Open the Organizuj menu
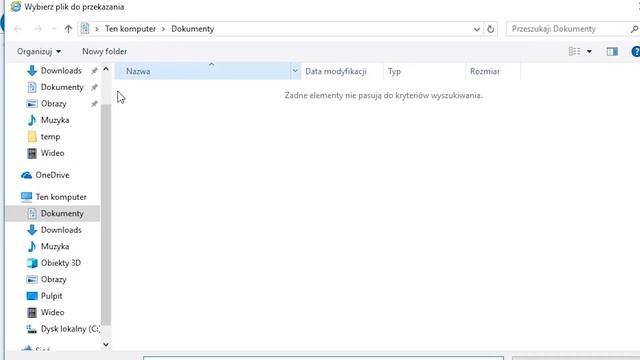 point(39,51)
